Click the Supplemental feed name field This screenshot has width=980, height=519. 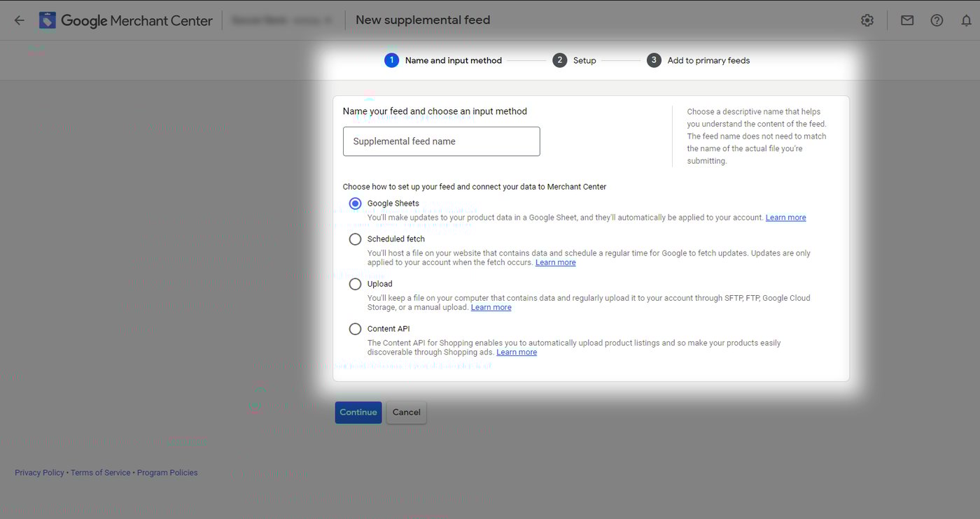[441, 141]
